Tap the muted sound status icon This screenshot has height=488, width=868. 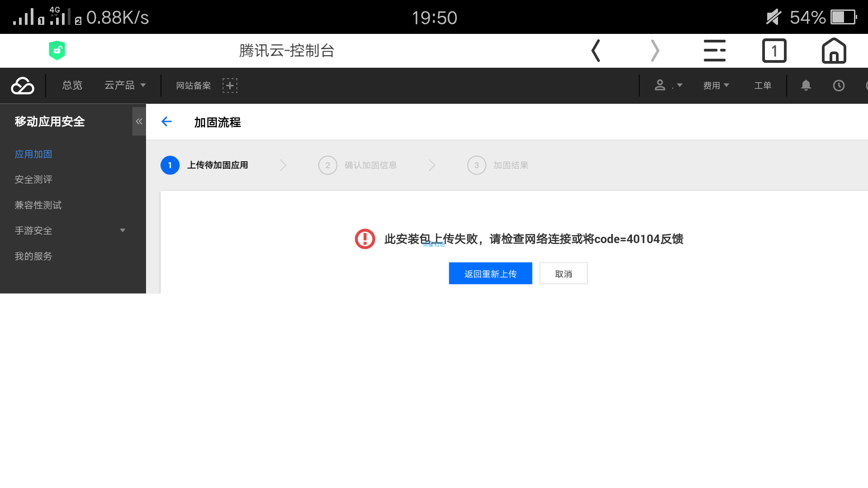pyautogui.click(x=774, y=18)
